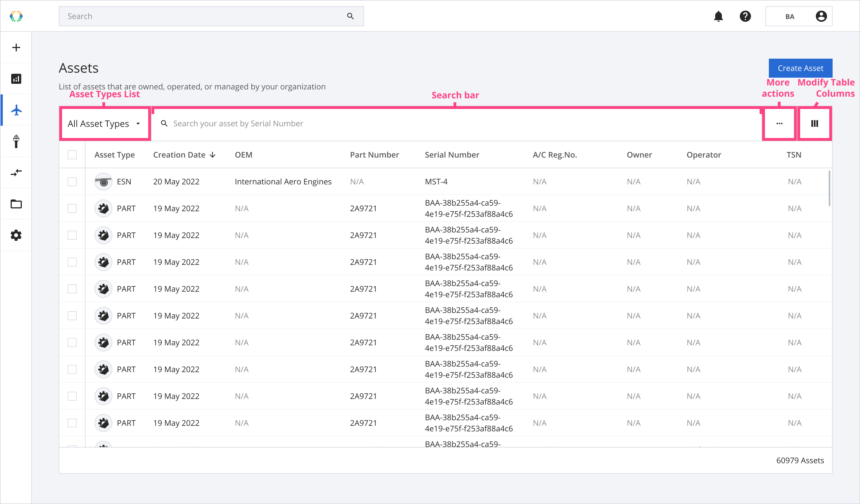Click the notifications bell icon
The image size is (860, 504).
pos(718,16)
